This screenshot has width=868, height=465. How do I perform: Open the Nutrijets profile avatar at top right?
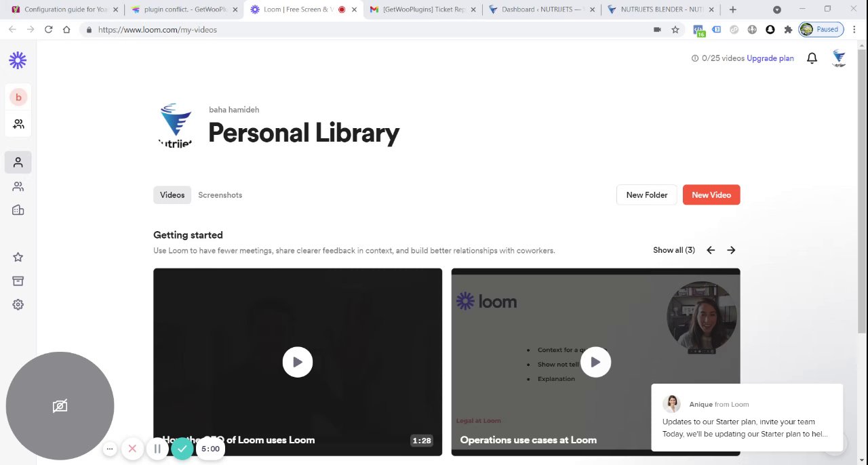click(x=839, y=58)
